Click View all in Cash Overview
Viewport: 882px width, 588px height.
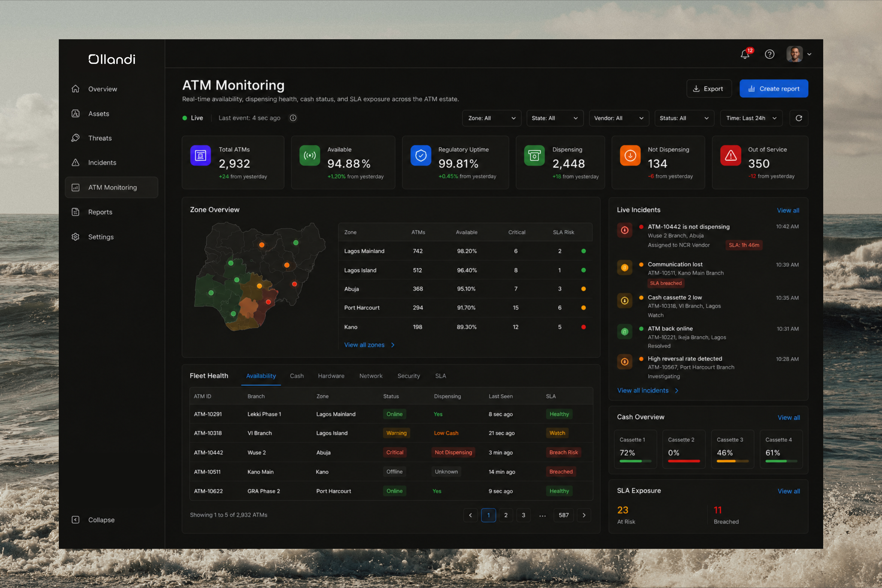789,417
